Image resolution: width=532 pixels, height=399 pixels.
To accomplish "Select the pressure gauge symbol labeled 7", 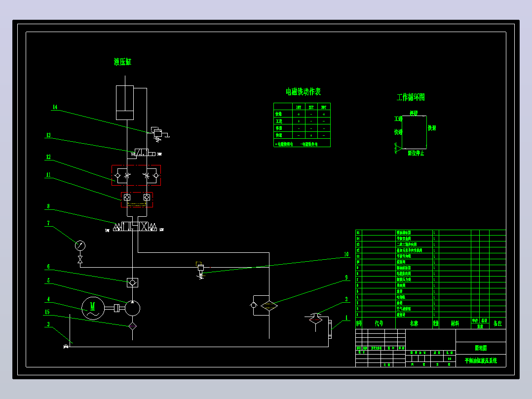I will (x=80, y=245).
